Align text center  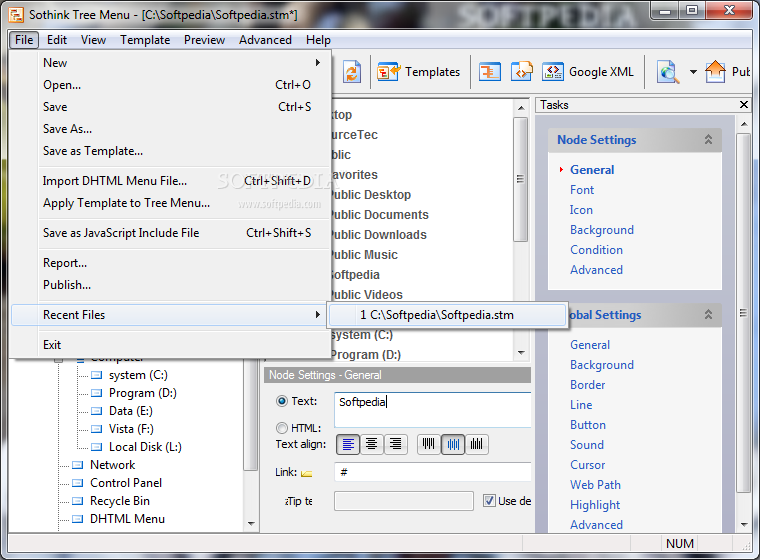coord(372,444)
